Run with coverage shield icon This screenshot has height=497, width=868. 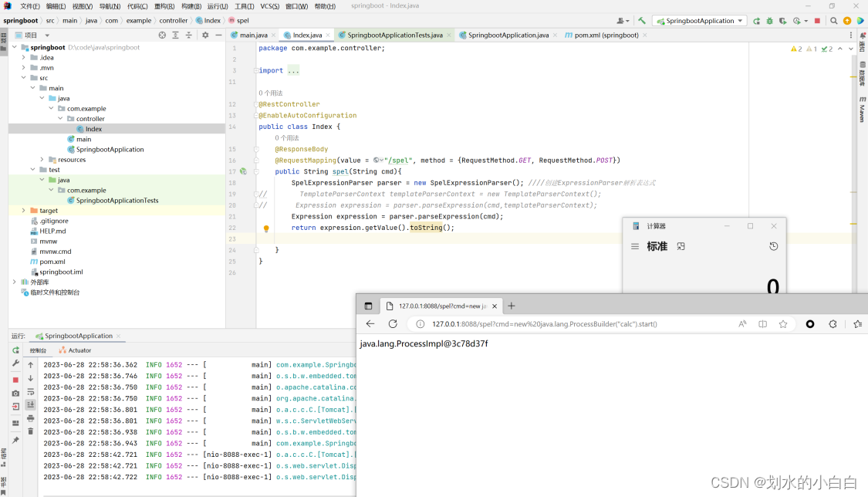(x=783, y=21)
